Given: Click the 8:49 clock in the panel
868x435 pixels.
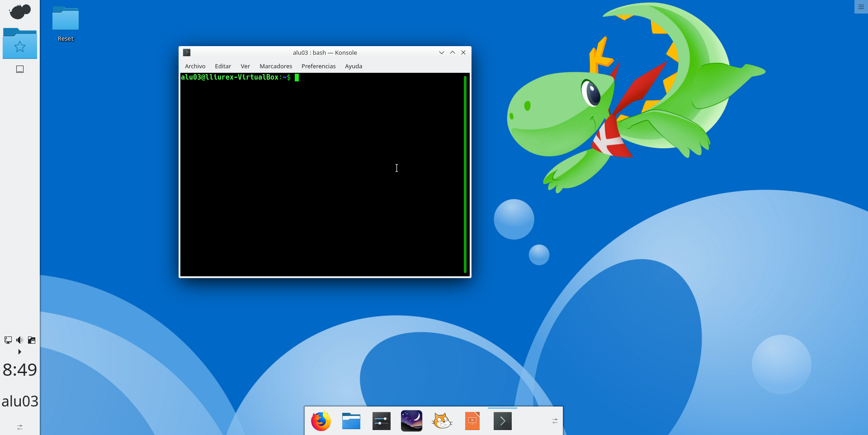Looking at the screenshot, I should [x=20, y=370].
